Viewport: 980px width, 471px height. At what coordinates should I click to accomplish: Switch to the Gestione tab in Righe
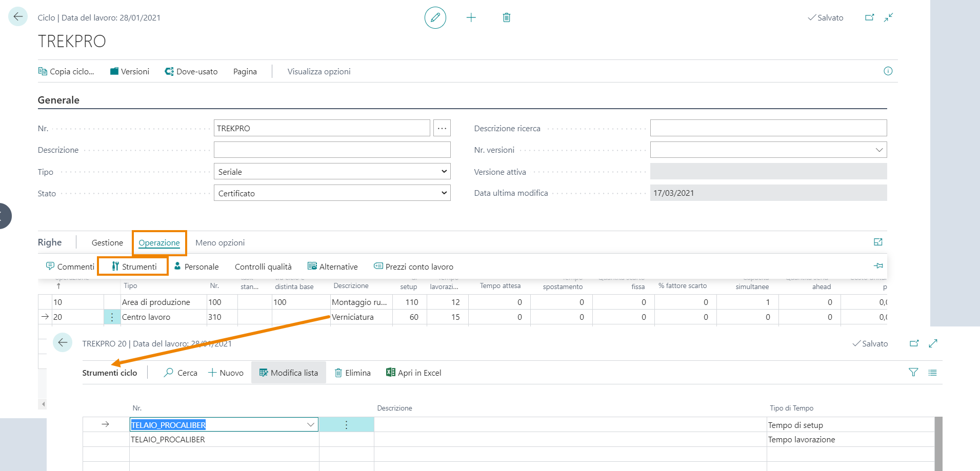point(107,243)
